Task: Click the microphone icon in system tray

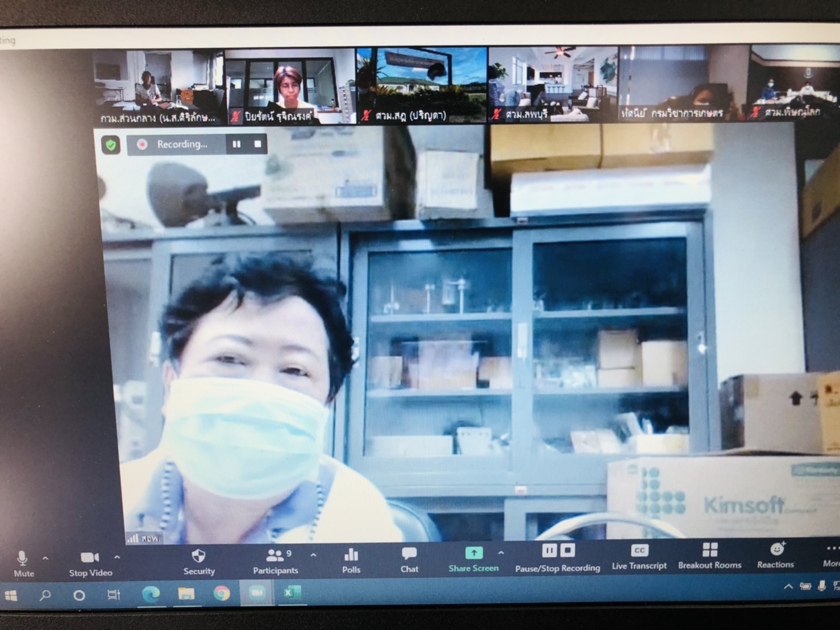Action: 822,585
